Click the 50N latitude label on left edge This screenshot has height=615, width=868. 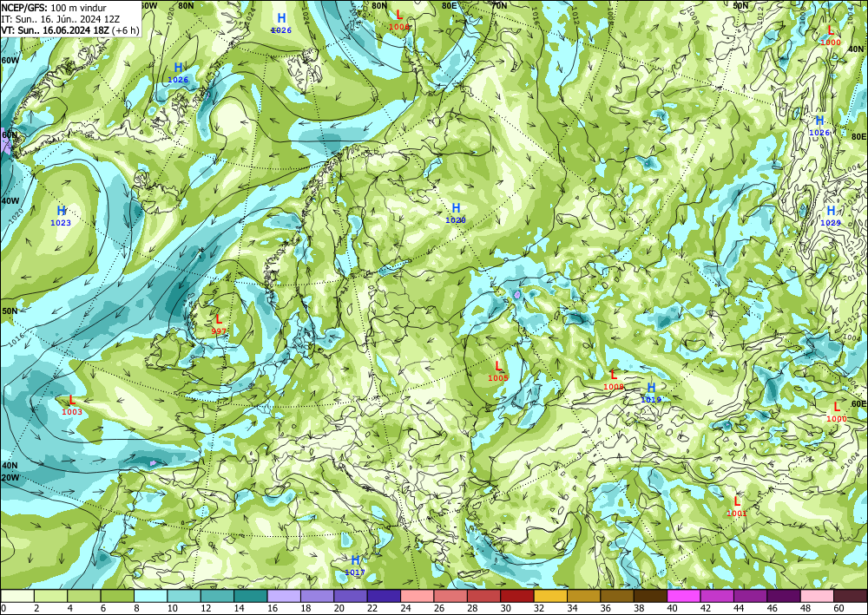coord(10,311)
